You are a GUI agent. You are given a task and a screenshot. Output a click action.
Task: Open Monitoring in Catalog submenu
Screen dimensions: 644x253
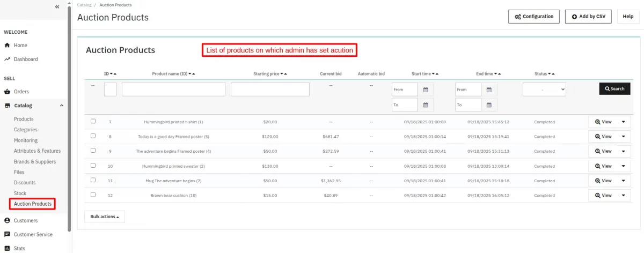[26, 140]
